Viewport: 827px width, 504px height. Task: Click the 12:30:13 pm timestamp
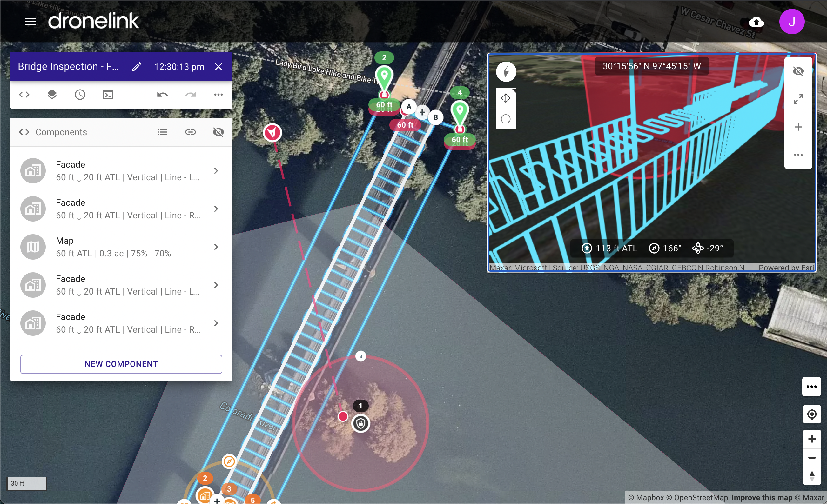click(x=179, y=67)
